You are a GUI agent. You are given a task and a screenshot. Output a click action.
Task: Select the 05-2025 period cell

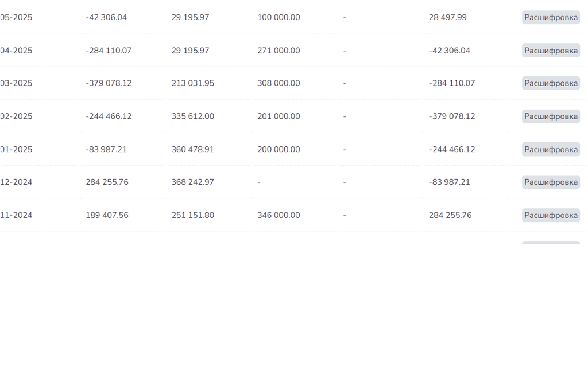pos(16,17)
